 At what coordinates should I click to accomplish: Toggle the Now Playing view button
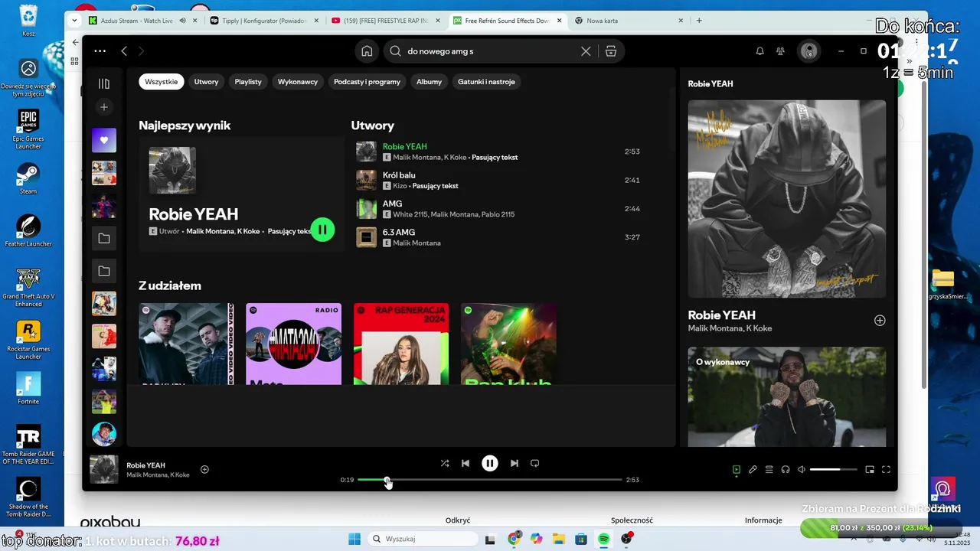tap(737, 469)
